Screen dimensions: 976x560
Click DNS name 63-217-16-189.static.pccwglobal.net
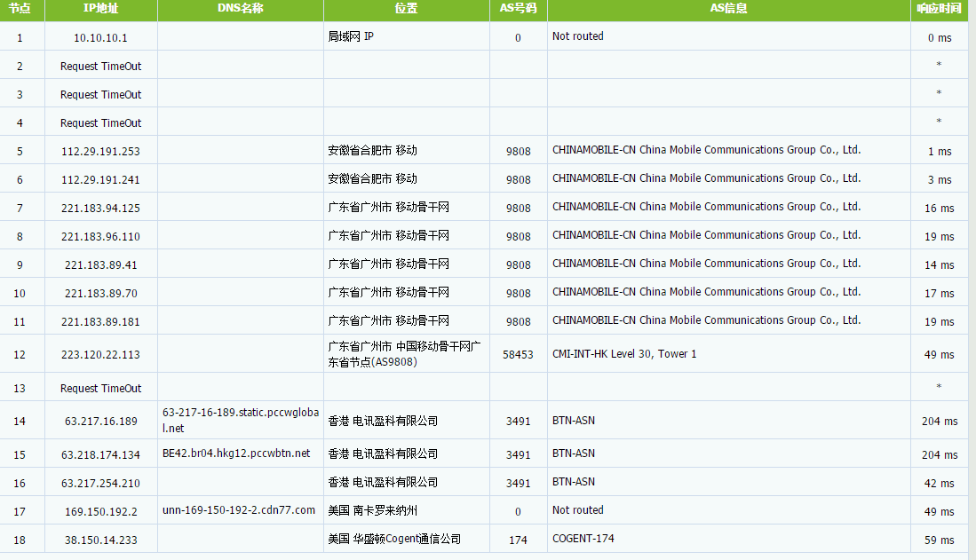click(241, 420)
